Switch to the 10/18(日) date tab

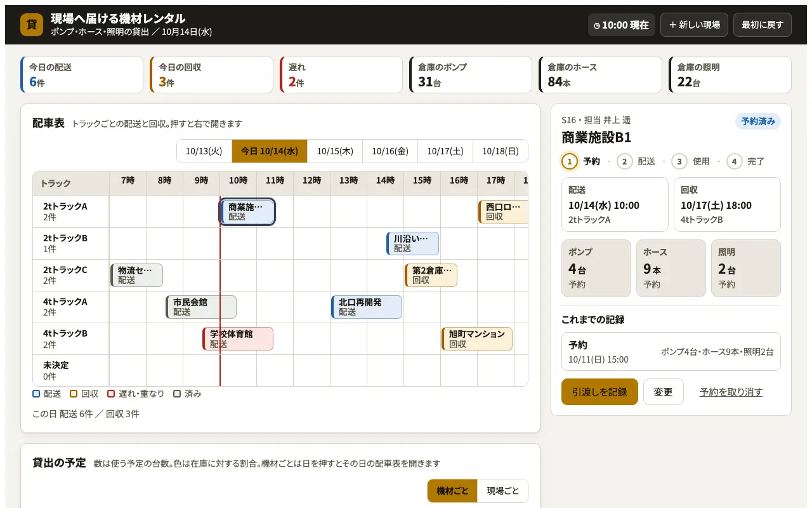pyautogui.click(x=501, y=151)
